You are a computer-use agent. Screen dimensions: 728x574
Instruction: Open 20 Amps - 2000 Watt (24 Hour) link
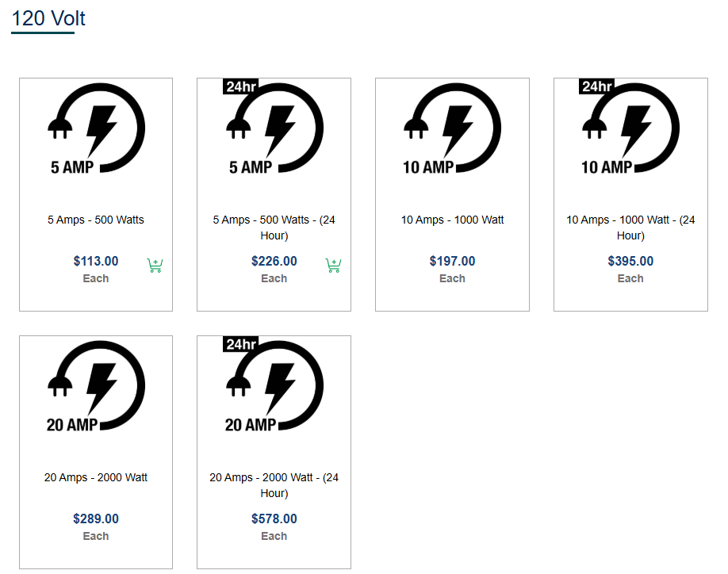click(x=274, y=485)
